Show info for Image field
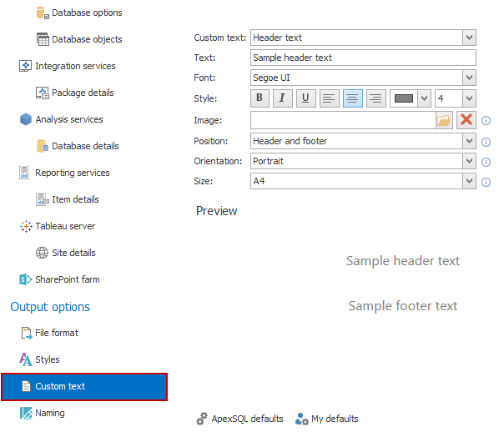504x432 pixels. pos(486,121)
